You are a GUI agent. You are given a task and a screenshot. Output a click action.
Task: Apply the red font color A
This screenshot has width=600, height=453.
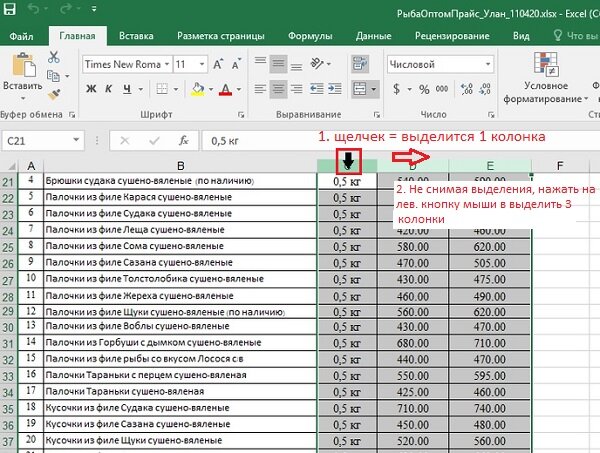click(x=226, y=89)
